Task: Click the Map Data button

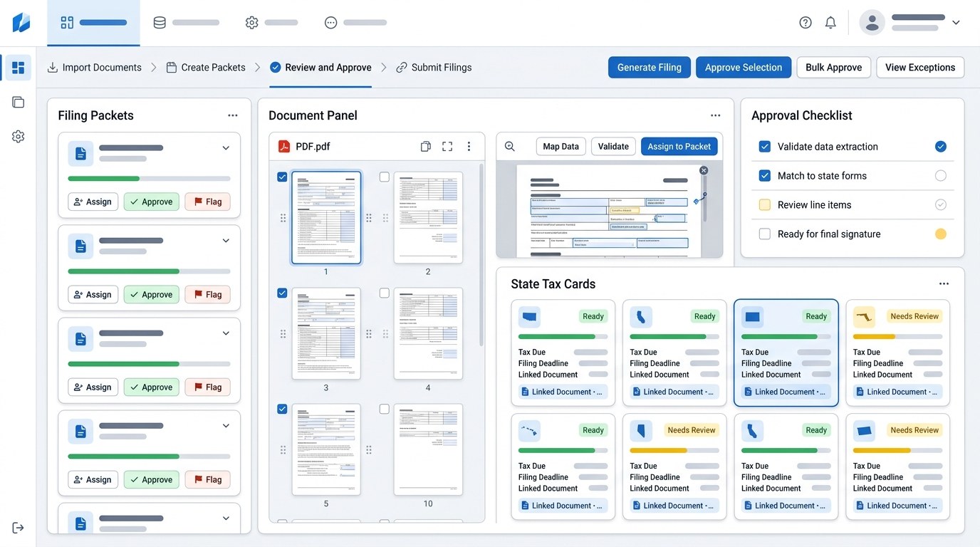Action: point(561,147)
